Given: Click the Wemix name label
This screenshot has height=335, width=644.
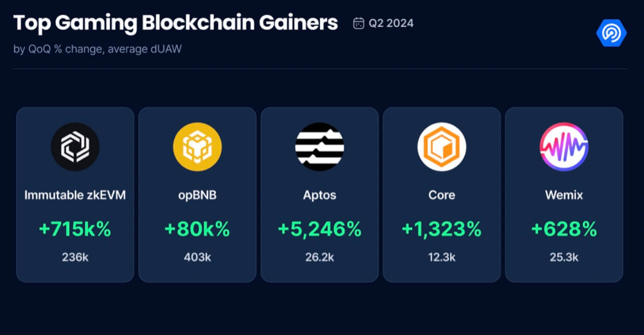Looking at the screenshot, I should coord(564,195).
